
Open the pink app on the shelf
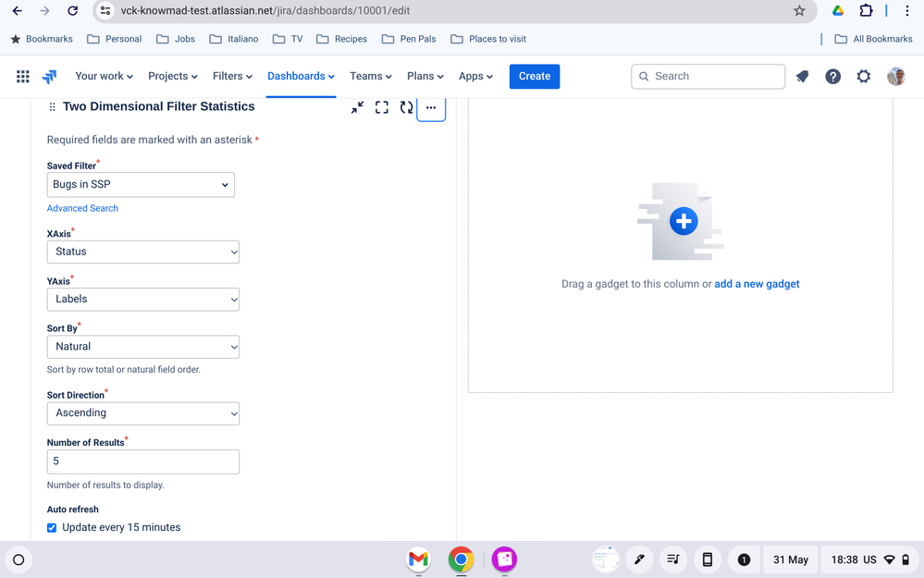pos(504,560)
